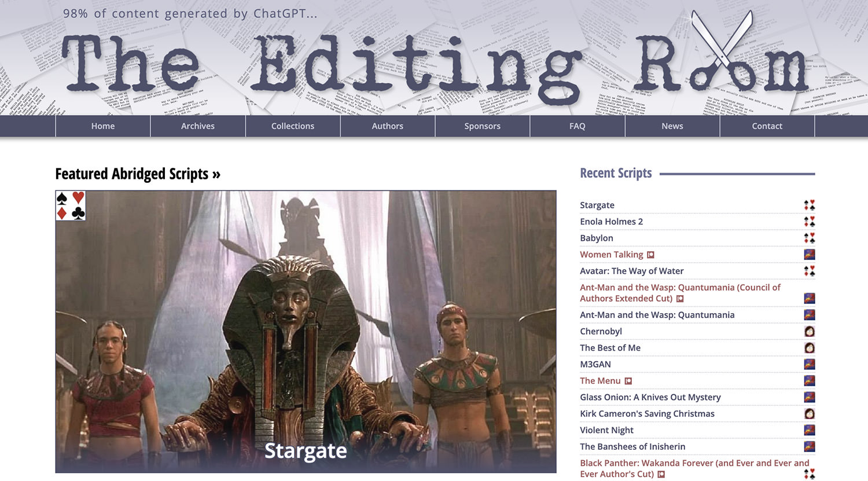Click the author avatar beside The Best of Me
Viewport: 868px width, 481px height.
[x=810, y=348]
